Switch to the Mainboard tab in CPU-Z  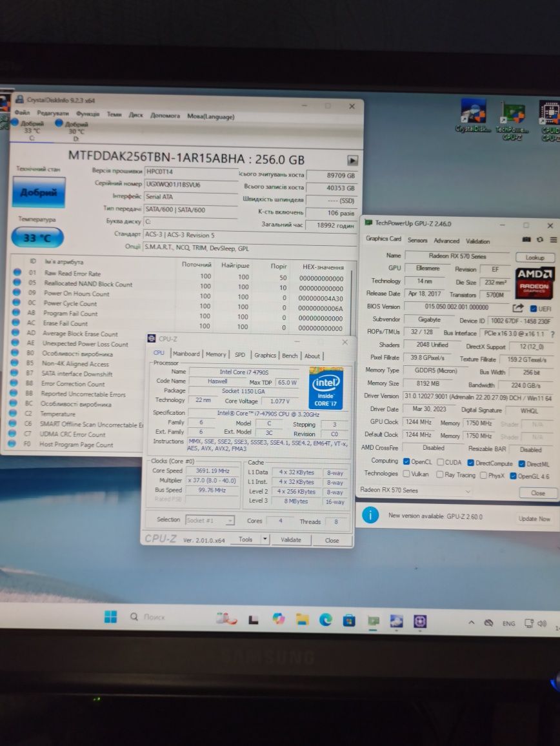pos(186,354)
